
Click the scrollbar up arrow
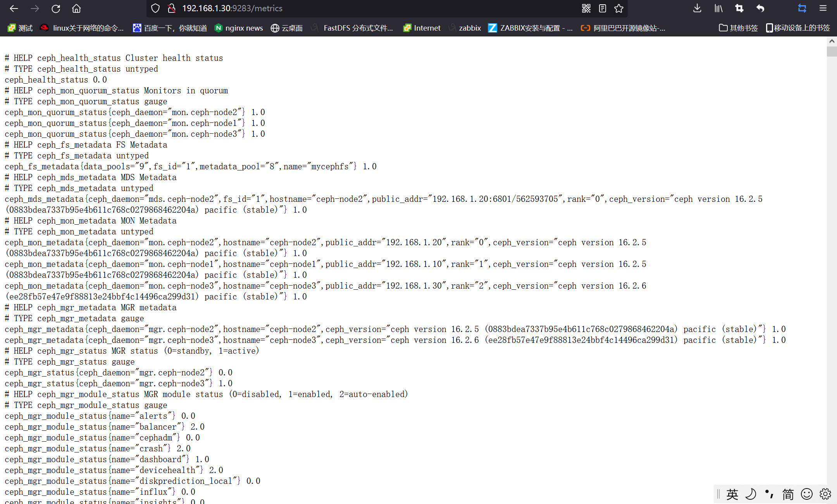click(x=832, y=41)
